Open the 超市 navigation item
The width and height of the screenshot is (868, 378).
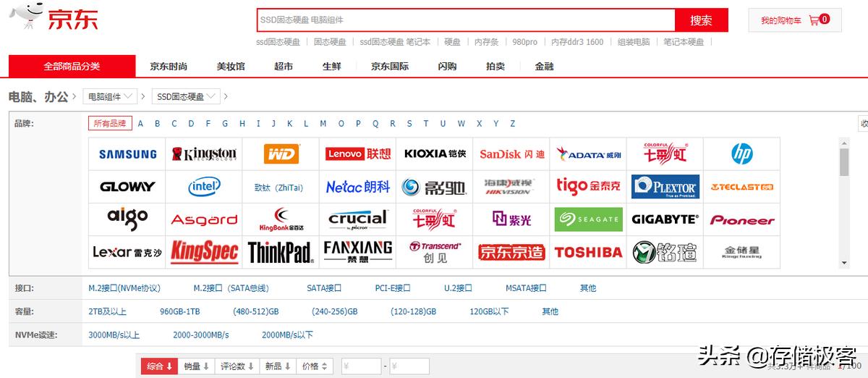click(x=284, y=66)
